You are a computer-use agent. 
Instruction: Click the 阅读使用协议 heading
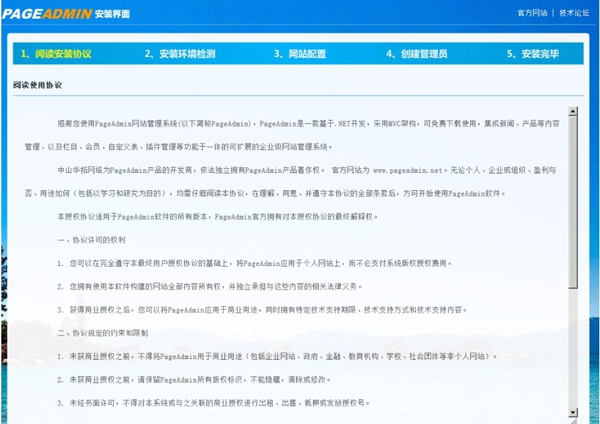[x=37, y=85]
